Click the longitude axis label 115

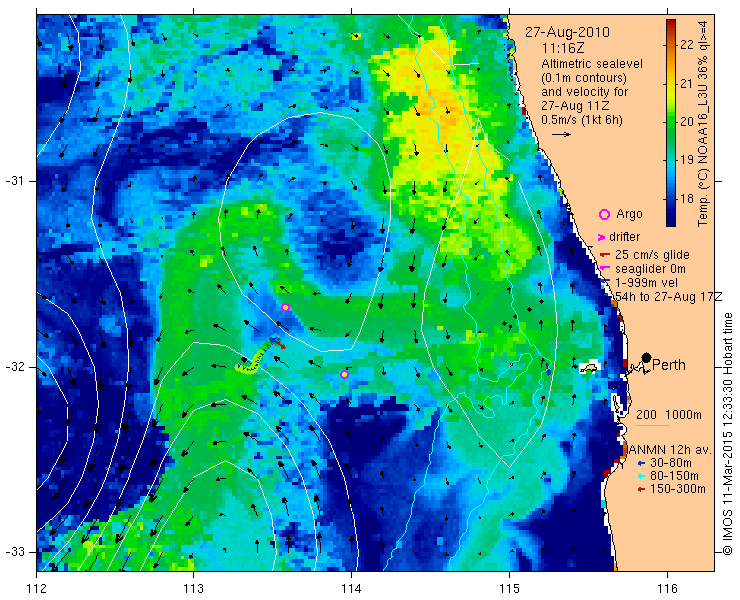(509, 589)
